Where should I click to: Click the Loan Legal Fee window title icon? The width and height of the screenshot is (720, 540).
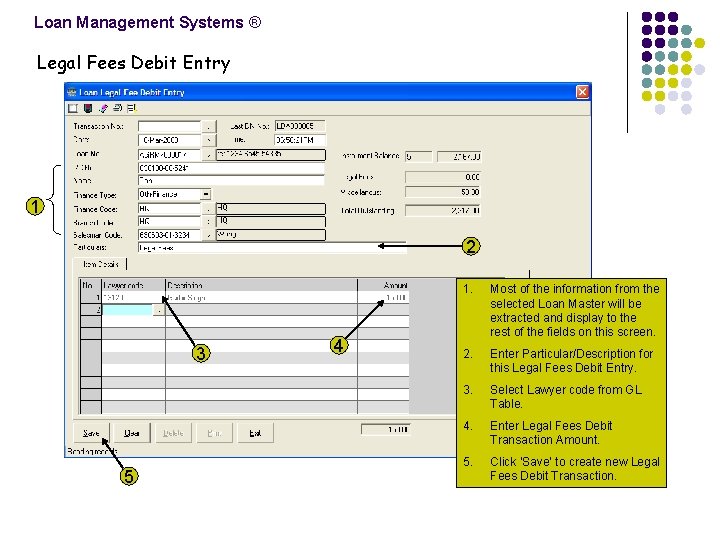point(72,92)
